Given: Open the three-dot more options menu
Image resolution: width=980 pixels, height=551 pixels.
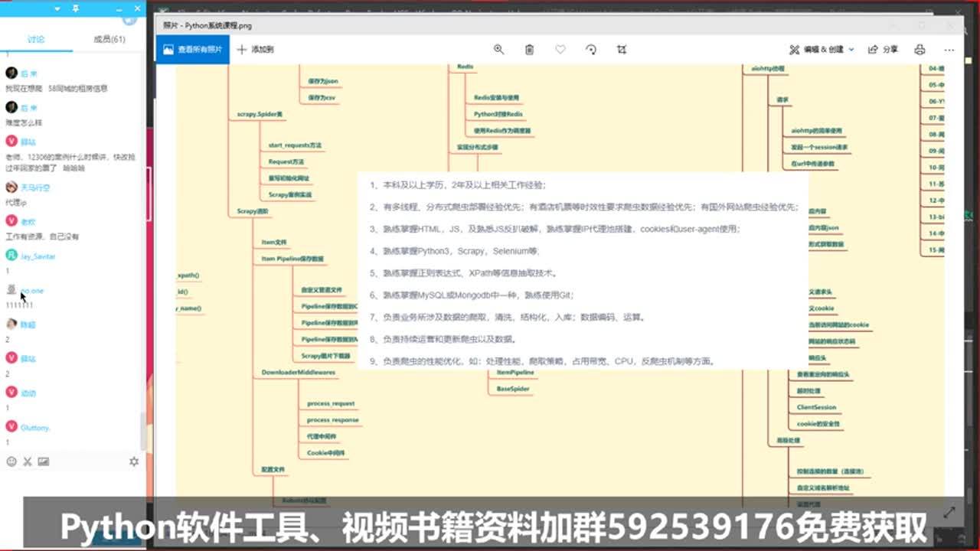Looking at the screenshot, I should (x=949, y=49).
